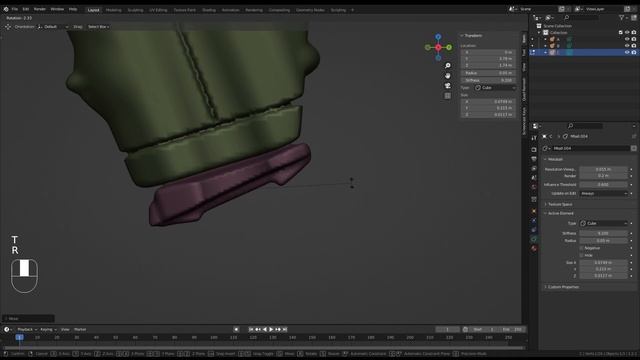Click the Influence Threshold slider
Viewport: 640px width, 360px height.
(x=603, y=184)
